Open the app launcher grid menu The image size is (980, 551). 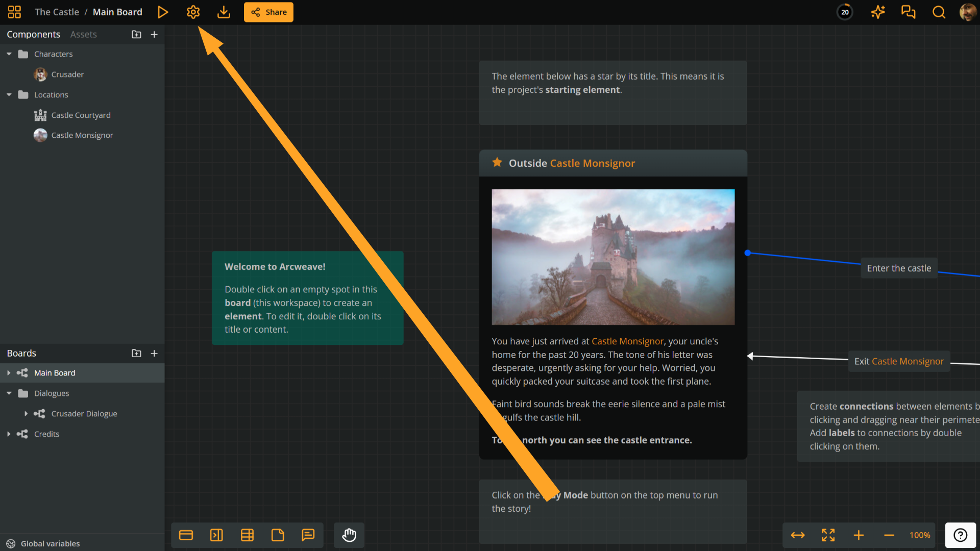coord(14,12)
